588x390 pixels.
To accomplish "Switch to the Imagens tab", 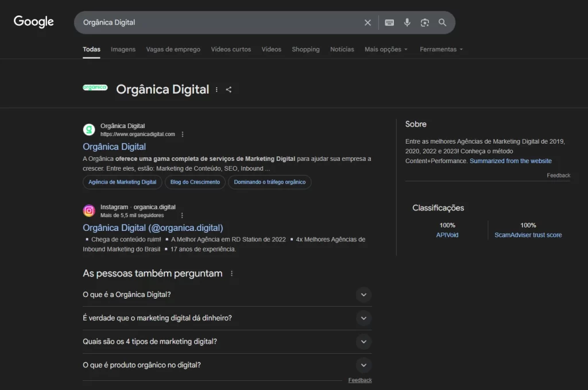I will [x=123, y=49].
